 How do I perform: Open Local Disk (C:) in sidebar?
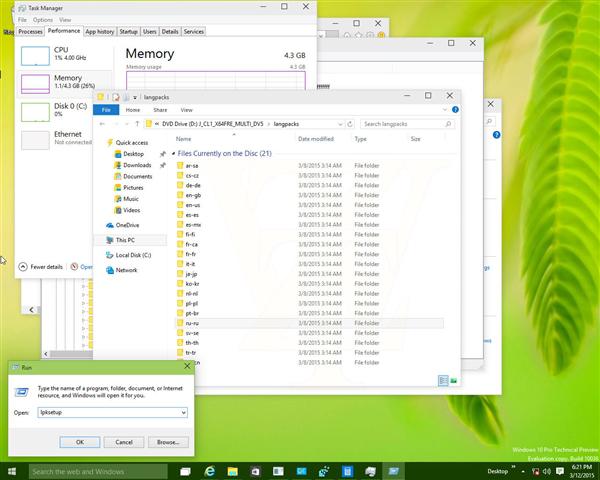click(132, 255)
